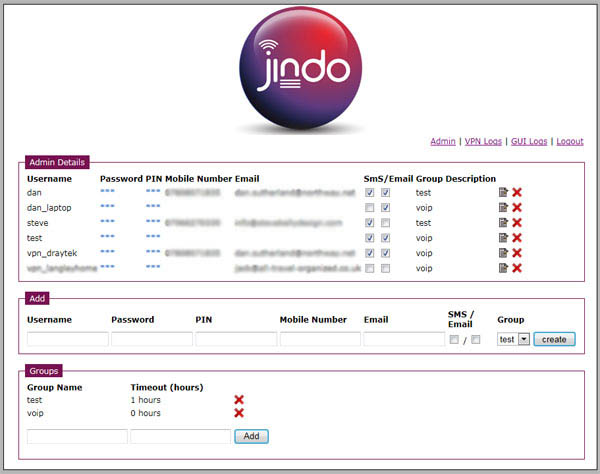This screenshot has height=474, width=600.
Task: Open the Admin page link
Action: pos(443,141)
